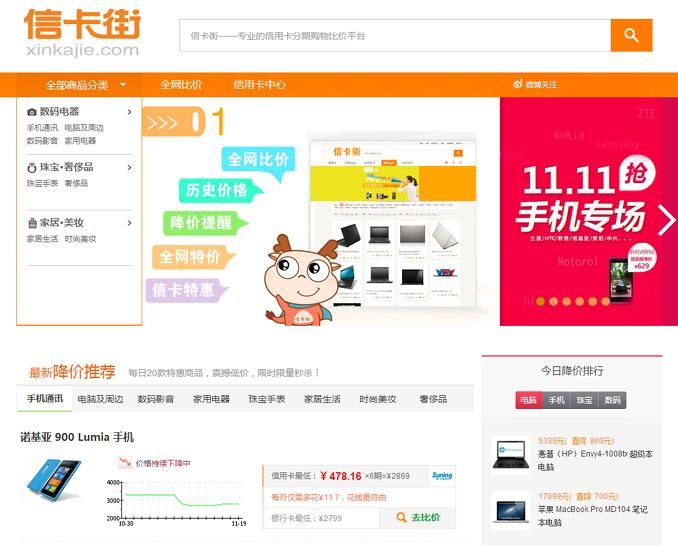Click the magnifier icon in 去比价
This screenshot has height=546, width=678.
402,517
